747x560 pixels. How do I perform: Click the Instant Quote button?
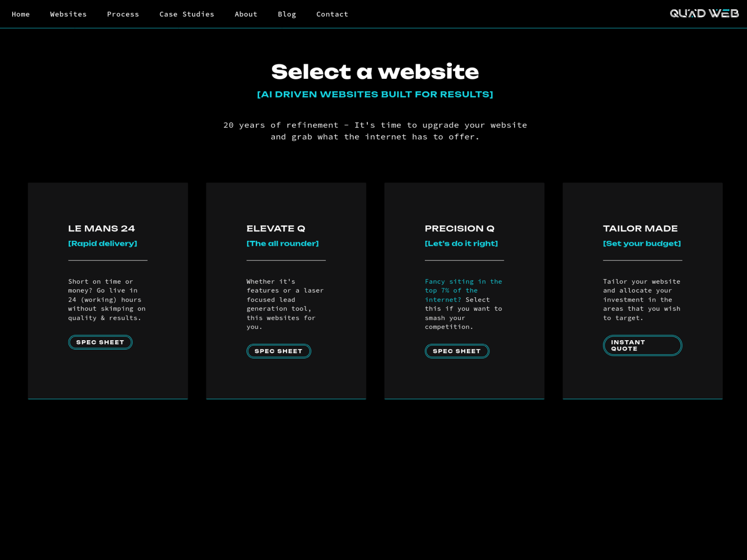tap(642, 345)
